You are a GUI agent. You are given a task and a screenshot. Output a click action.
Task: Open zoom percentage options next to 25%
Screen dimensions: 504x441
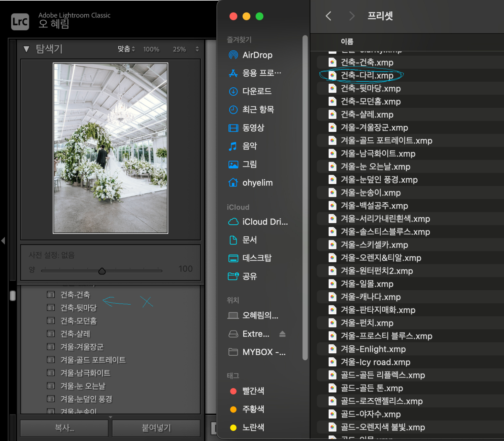point(197,49)
